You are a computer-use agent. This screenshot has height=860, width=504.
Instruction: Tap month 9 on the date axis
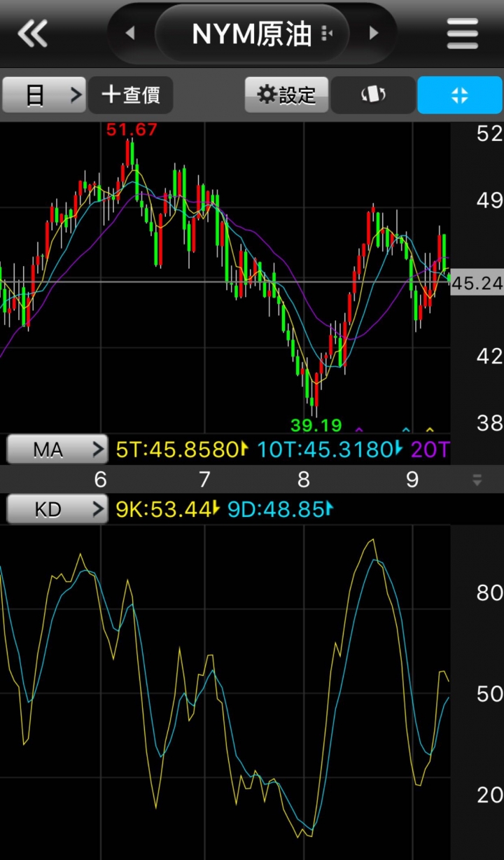[412, 480]
